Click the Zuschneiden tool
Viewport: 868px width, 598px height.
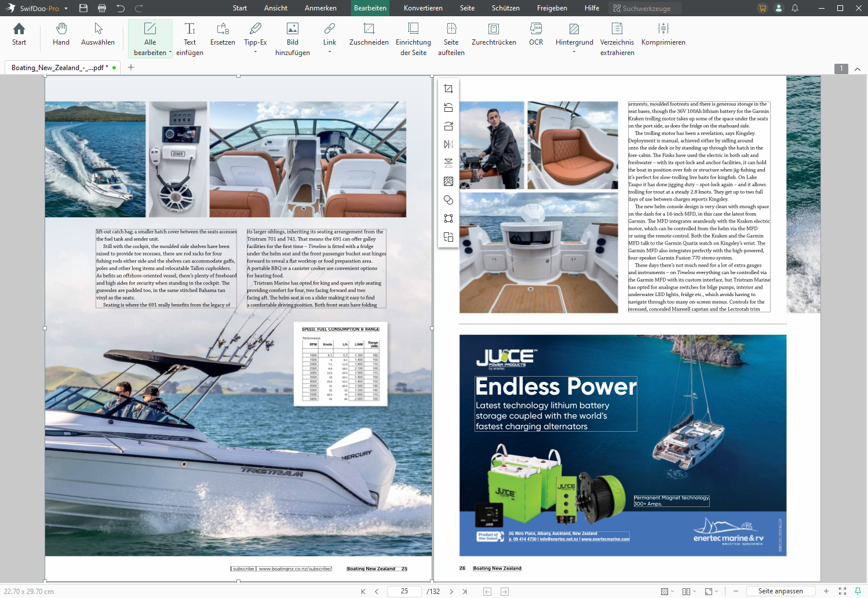(369, 34)
